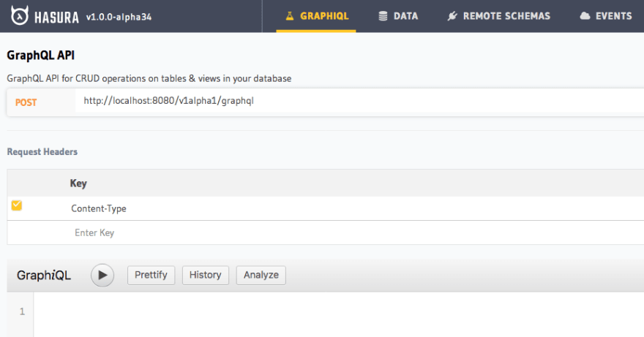Click the Analyze button

tap(261, 275)
